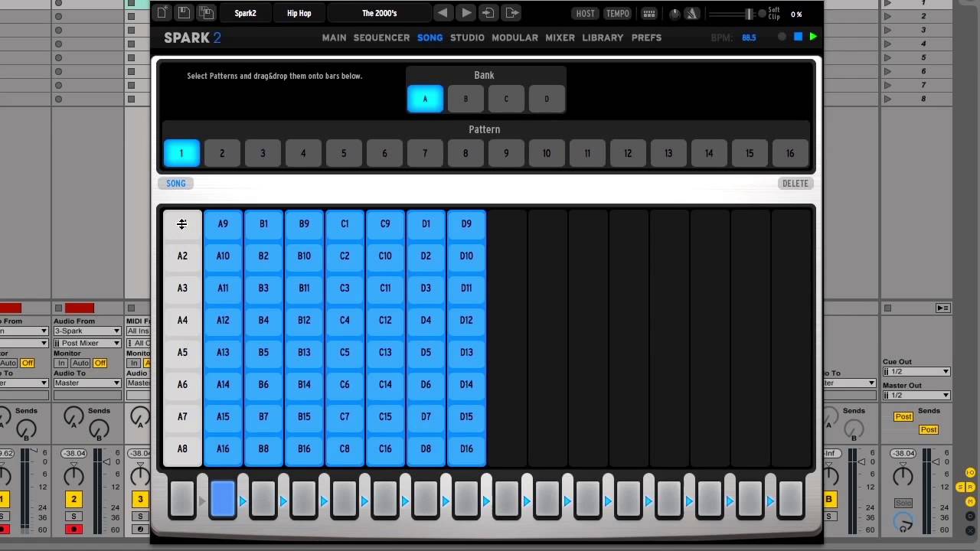
Task: Click the small knob icon beside metronome
Action: [x=675, y=13]
